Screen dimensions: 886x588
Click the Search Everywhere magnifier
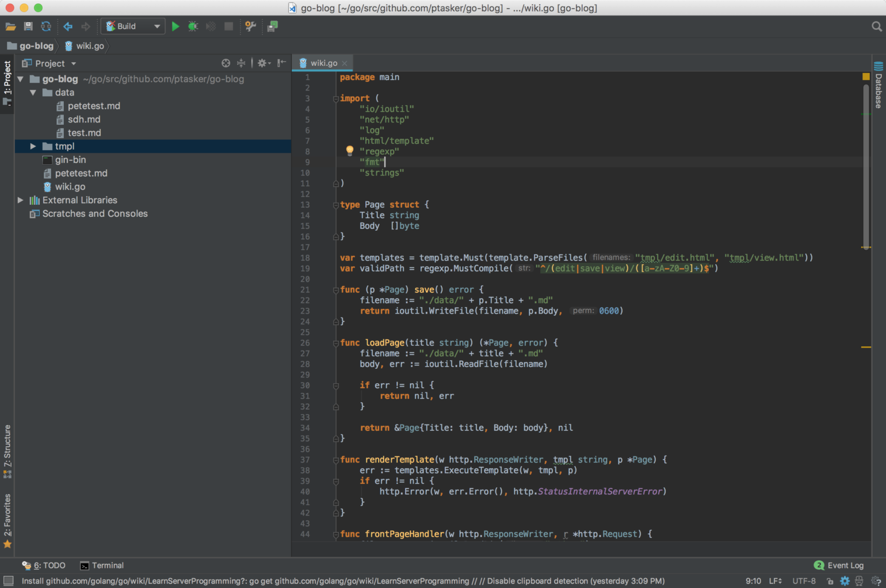tap(876, 26)
